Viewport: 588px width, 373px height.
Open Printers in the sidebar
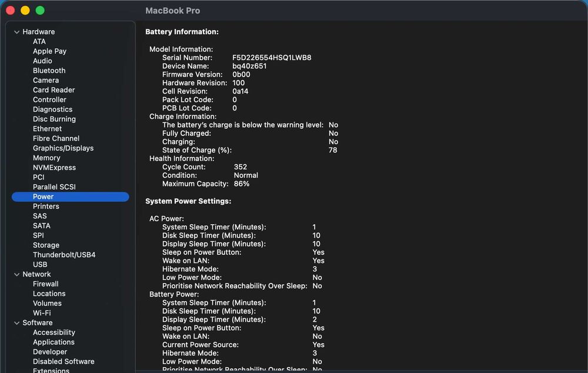(x=46, y=207)
